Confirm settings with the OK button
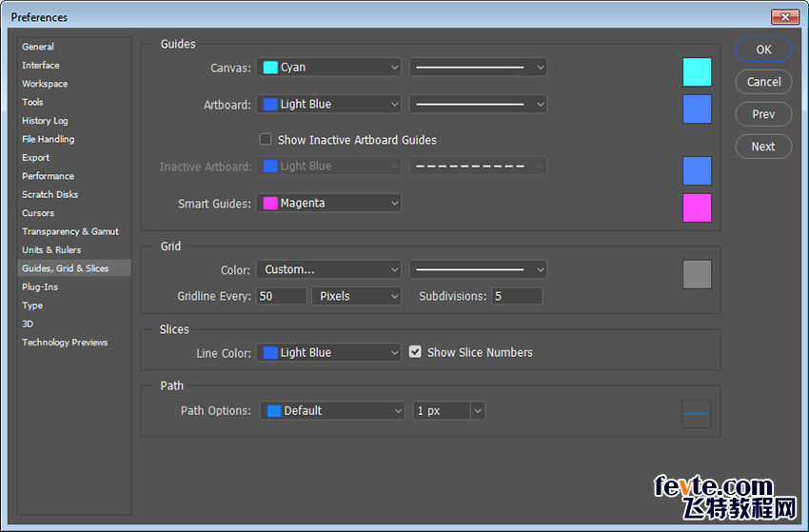The width and height of the screenshot is (809, 532). (x=763, y=49)
